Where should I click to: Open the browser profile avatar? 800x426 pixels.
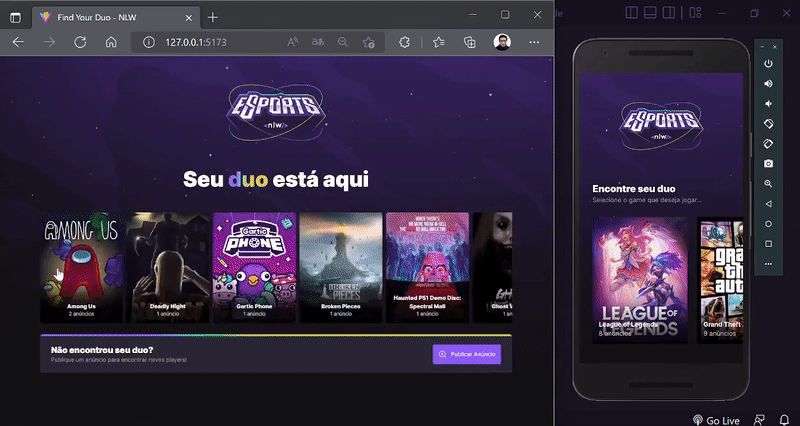click(502, 42)
